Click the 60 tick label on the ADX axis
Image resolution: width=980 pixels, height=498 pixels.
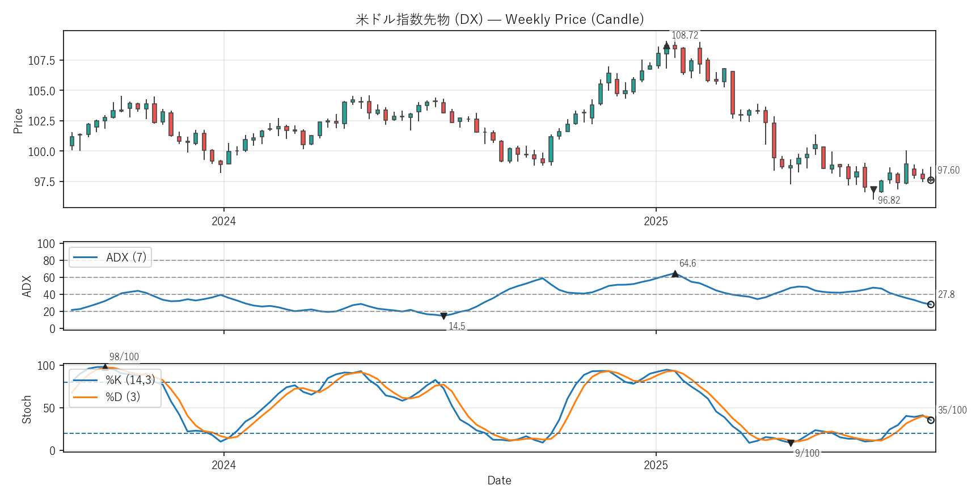tap(49, 278)
